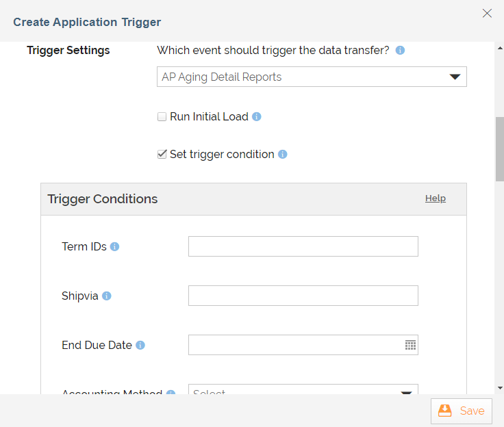Click info icon next to Set trigger condition
Screen dimensions: 504x427
(283, 154)
